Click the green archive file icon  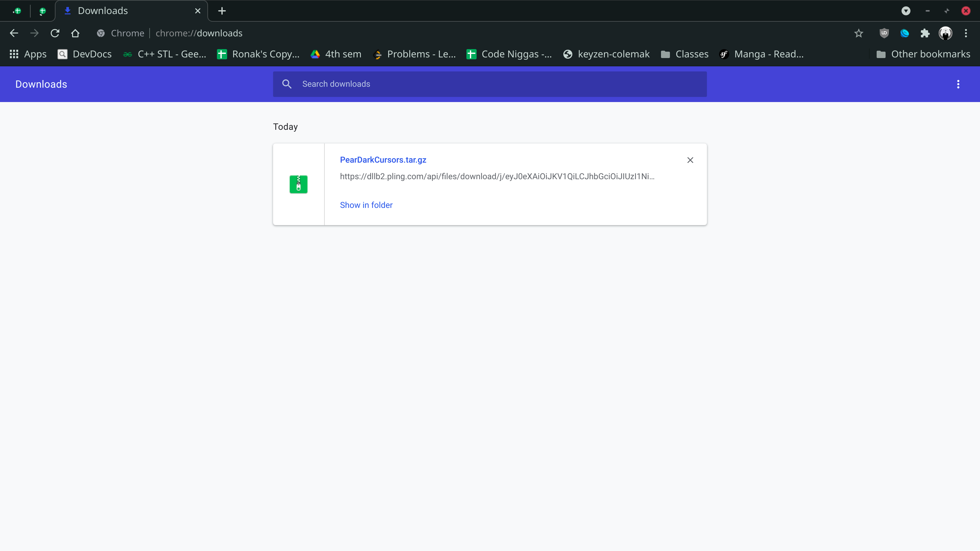tap(299, 184)
